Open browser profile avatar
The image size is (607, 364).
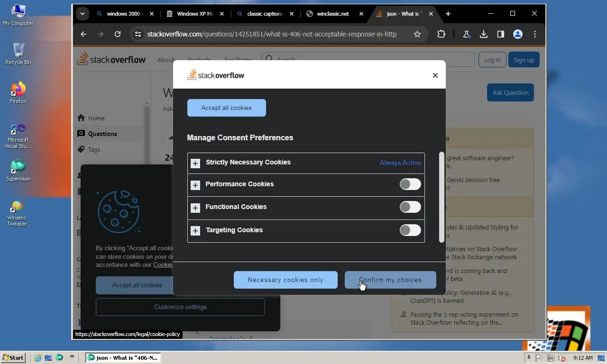pos(518,34)
